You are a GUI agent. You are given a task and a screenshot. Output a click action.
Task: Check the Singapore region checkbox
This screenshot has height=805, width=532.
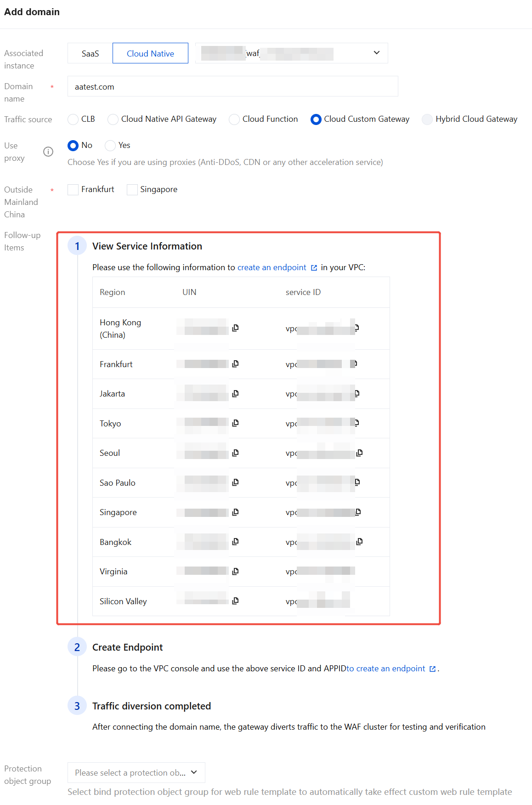point(132,190)
